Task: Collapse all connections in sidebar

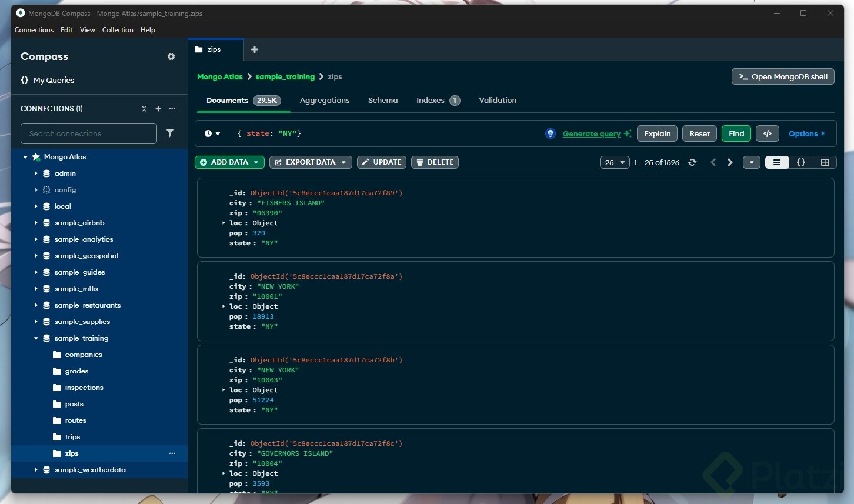Action: [x=144, y=109]
